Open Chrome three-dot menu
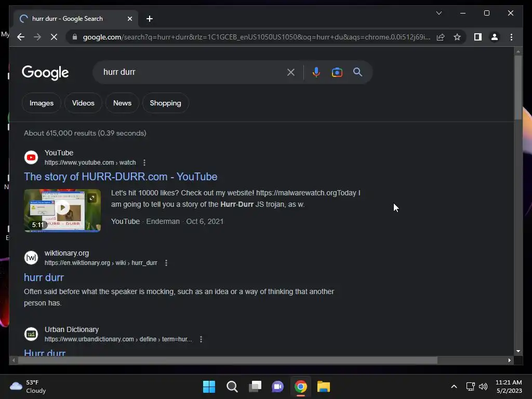532x399 pixels. [511, 37]
